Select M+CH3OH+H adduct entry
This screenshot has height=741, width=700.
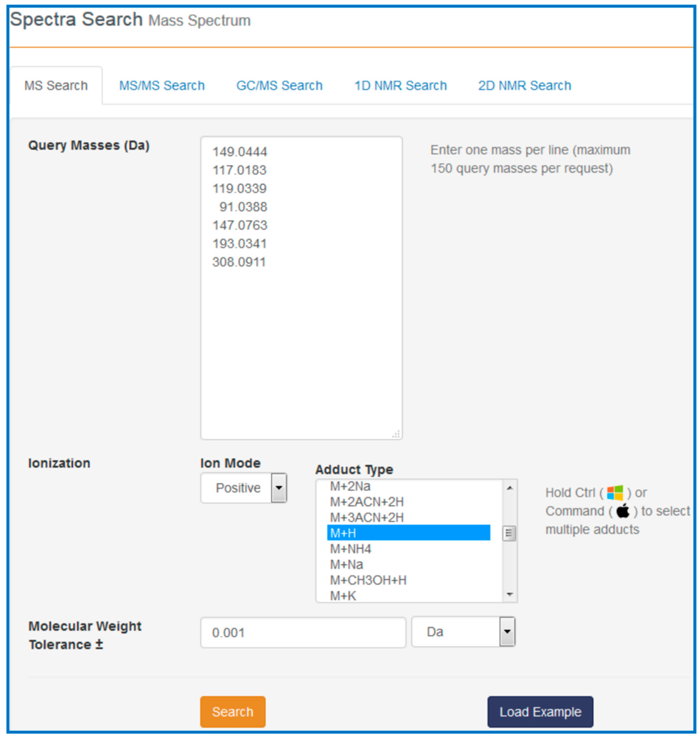409,580
